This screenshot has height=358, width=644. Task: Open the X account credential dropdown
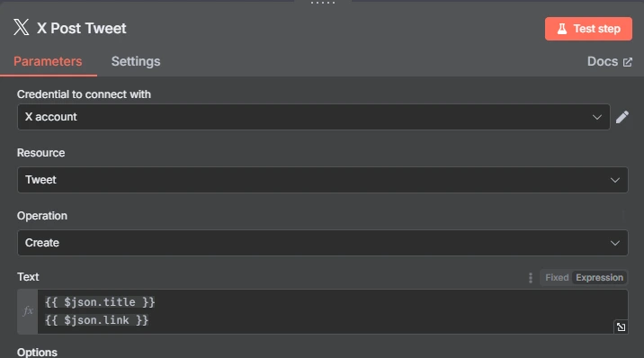point(314,117)
